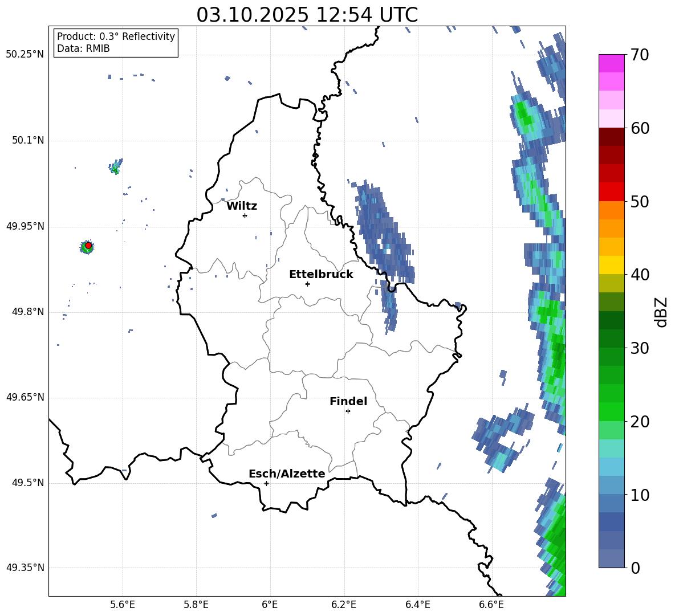Viewport: 675px width, 616px height.
Task: Click the 10 tick on the colorbar
Action: point(640,495)
